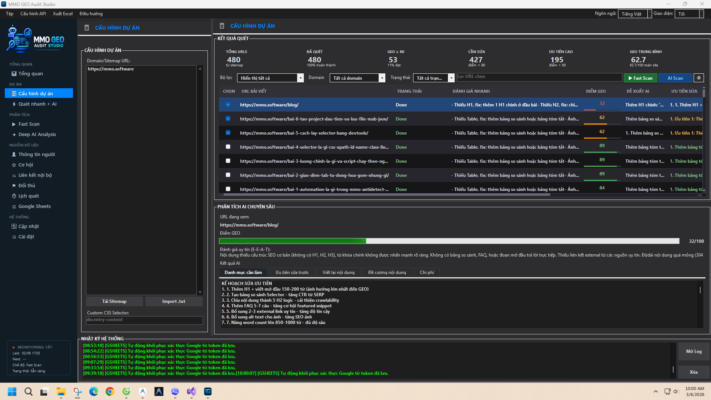Image resolution: width=711 pixels, height=400 pixels.
Task: Click Tải Sitemap button
Action: pyautogui.click(x=114, y=301)
